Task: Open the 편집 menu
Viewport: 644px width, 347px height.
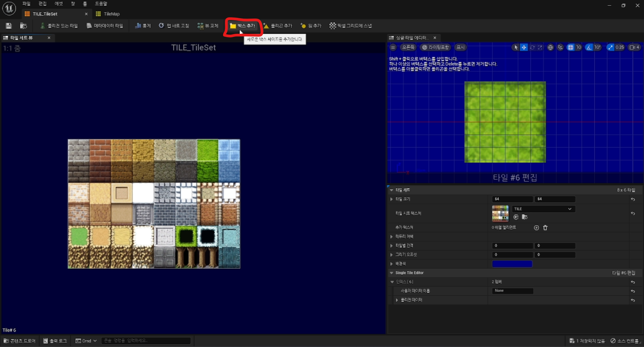Action: tap(43, 4)
